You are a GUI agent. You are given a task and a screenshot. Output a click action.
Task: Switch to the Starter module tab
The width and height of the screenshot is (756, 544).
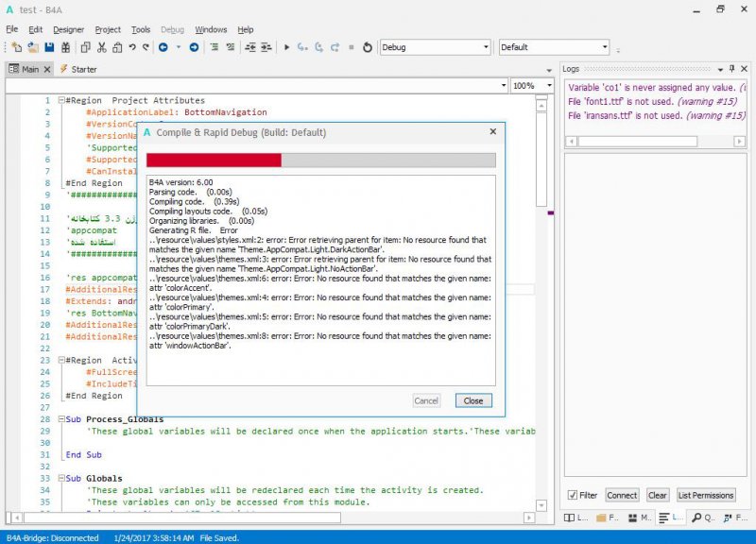pos(78,69)
